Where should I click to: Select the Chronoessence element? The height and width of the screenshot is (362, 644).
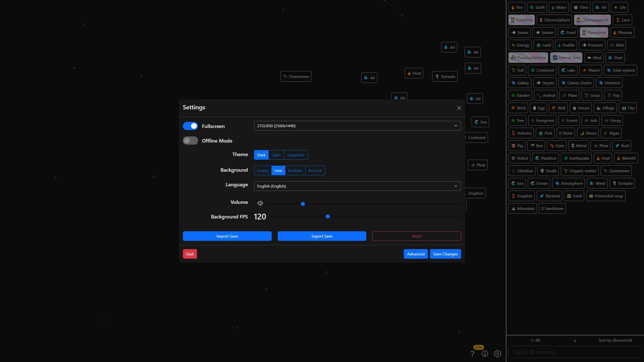(592, 20)
